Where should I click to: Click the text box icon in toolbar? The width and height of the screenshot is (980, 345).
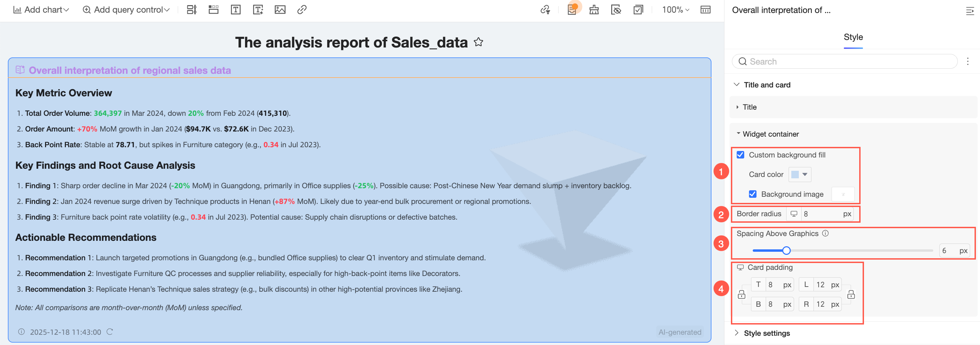point(235,10)
